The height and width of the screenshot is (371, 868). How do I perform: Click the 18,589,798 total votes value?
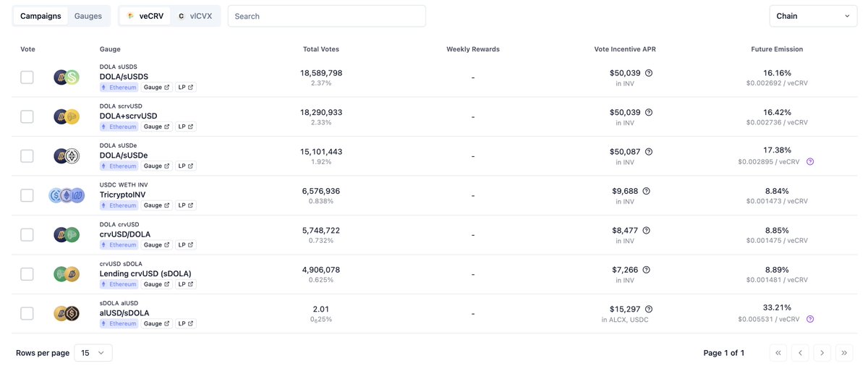coord(321,73)
